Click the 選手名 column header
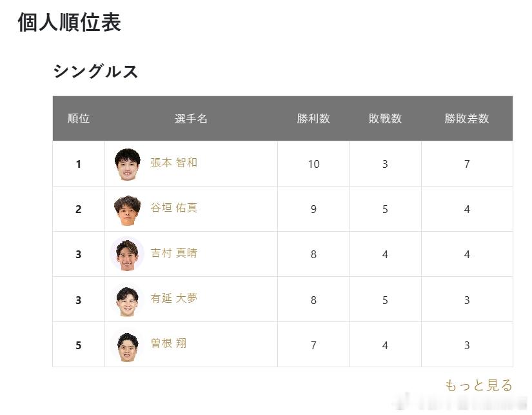532x415 pixels. pos(191,119)
